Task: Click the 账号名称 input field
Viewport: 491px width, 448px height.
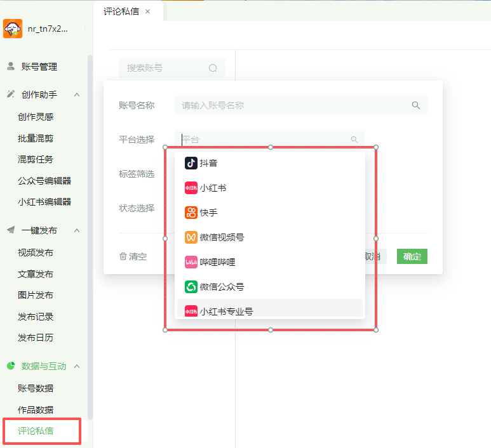Action: pos(301,105)
